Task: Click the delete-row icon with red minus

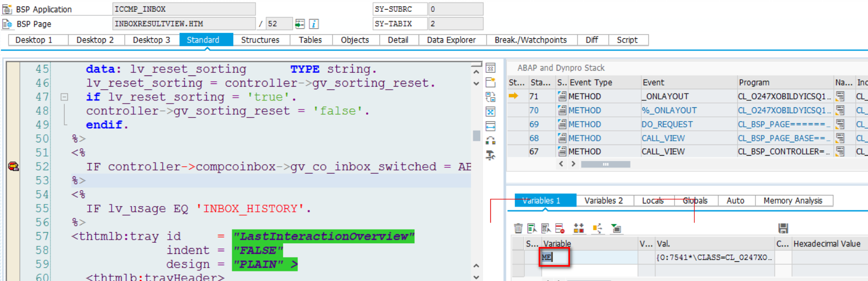Action: (559, 228)
